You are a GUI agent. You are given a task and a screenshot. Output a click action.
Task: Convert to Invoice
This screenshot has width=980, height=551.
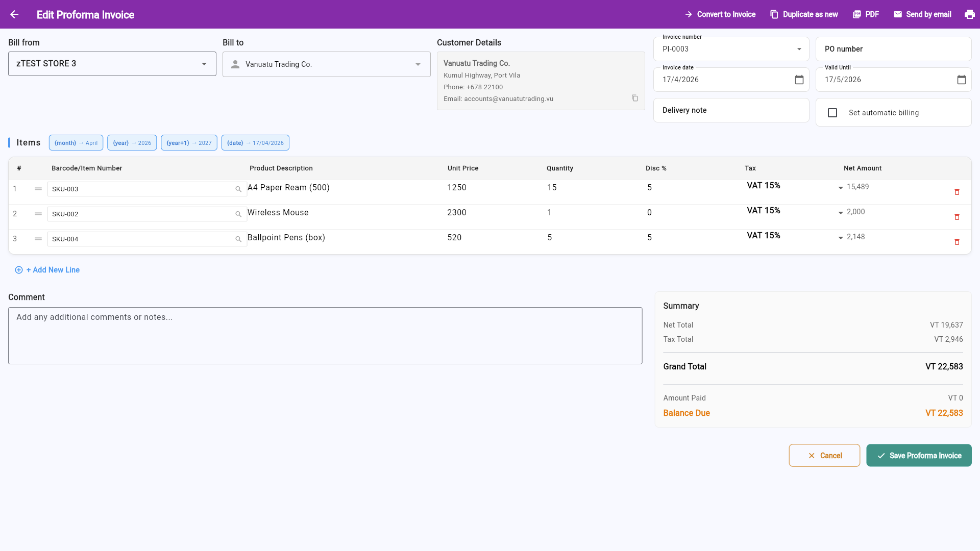pyautogui.click(x=720, y=14)
